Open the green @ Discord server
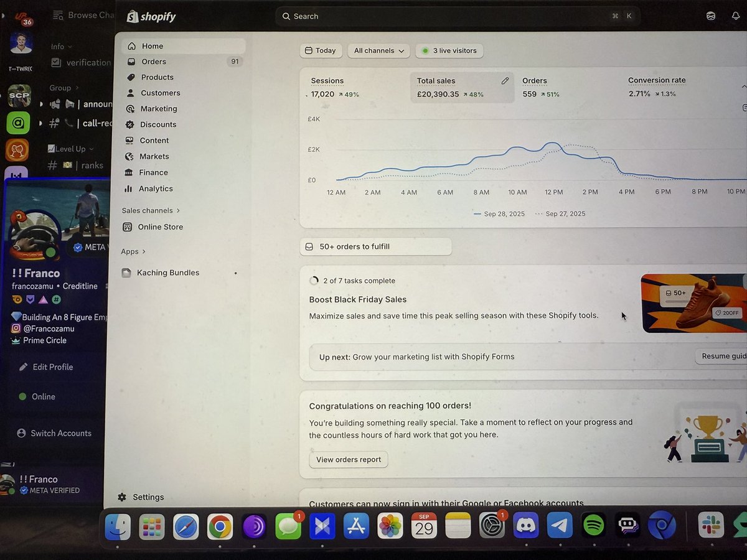747x560 pixels. (18, 123)
